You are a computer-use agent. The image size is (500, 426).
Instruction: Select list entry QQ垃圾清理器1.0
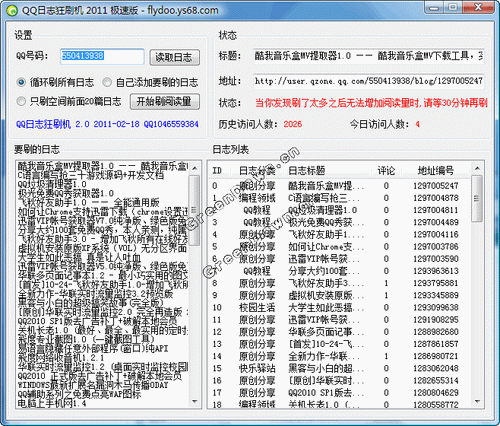click(52, 184)
